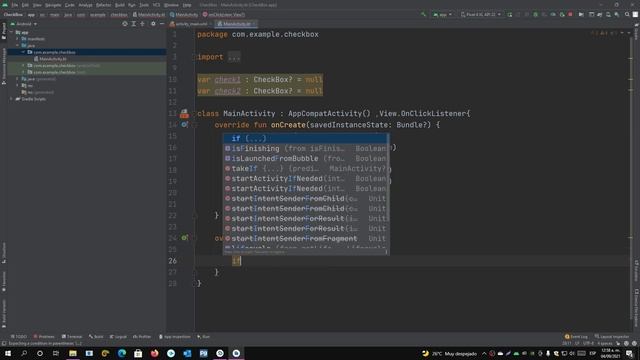Screen dimensions: 640x360
Task: Open the Code menu
Action: (x=70, y=5)
